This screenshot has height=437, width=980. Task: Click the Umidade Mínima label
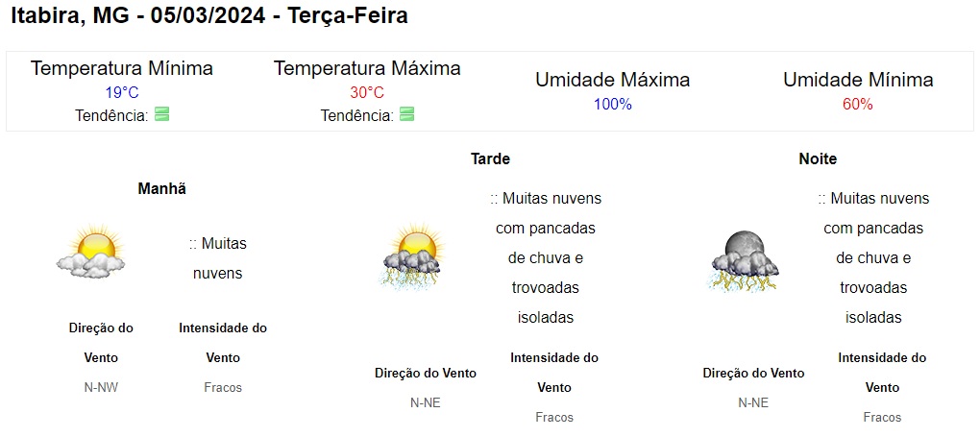click(858, 81)
